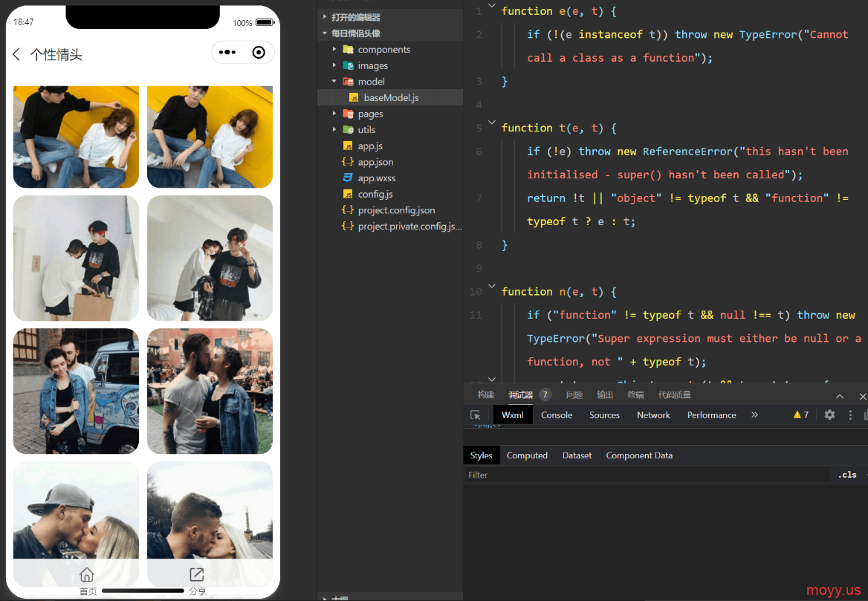This screenshot has width=868, height=601.
Task: Close mini program via circle target icon
Action: pos(259,53)
